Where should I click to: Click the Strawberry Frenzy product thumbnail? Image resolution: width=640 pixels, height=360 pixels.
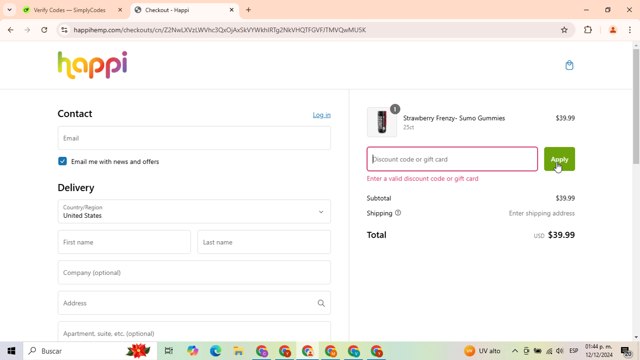click(382, 122)
